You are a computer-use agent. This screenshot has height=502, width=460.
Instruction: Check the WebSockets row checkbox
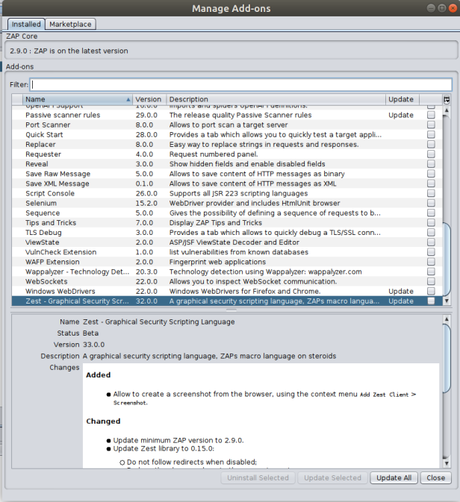click(431, 281)
